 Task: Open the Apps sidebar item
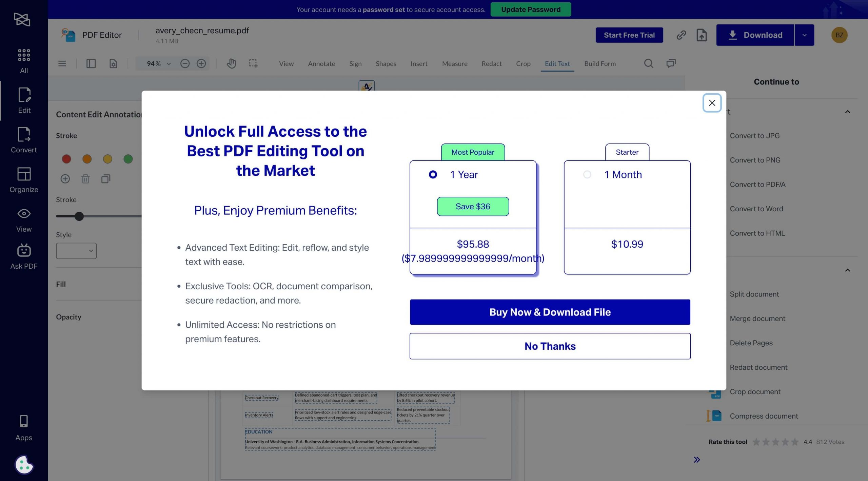24,428
